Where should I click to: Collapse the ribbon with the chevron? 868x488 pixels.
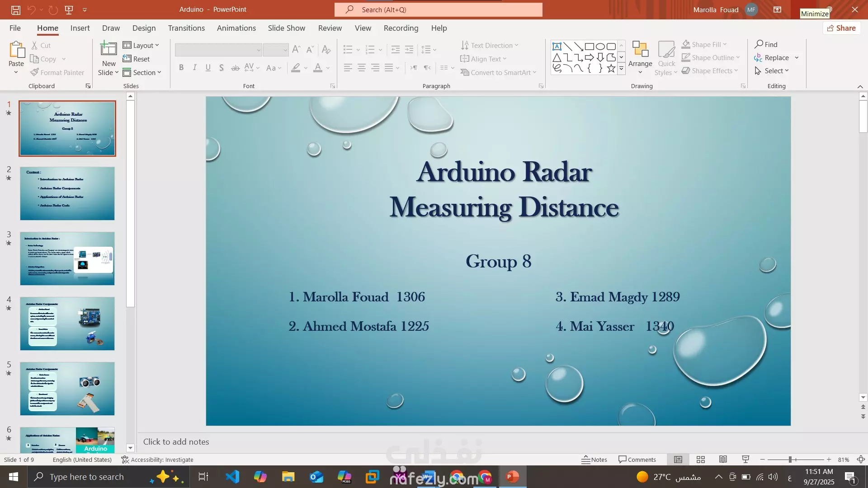[860, 87]
